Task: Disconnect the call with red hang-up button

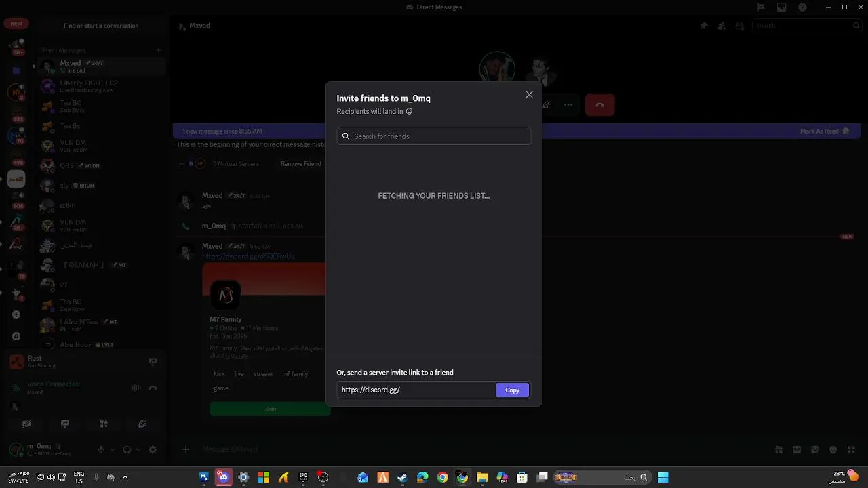Action: 599,104
